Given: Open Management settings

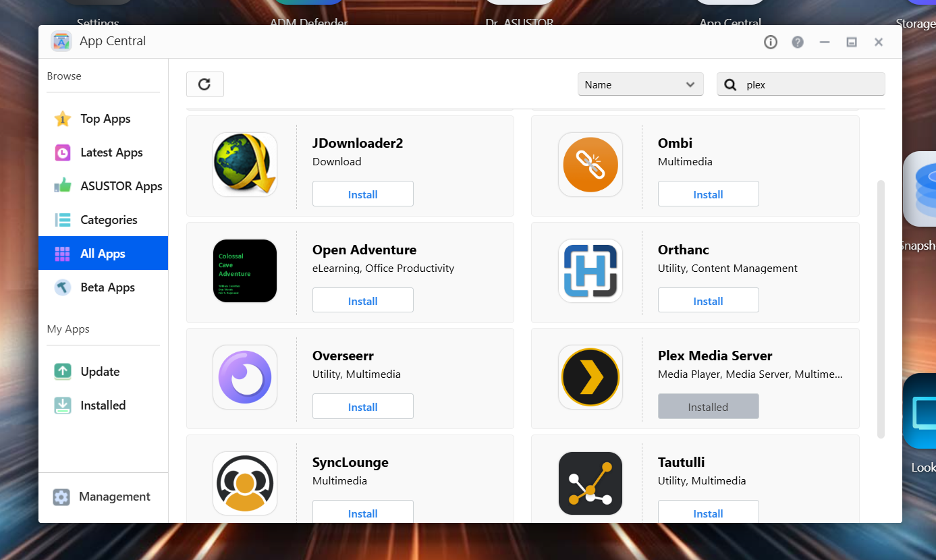Looking at the screenshot, I should [103, 497].
